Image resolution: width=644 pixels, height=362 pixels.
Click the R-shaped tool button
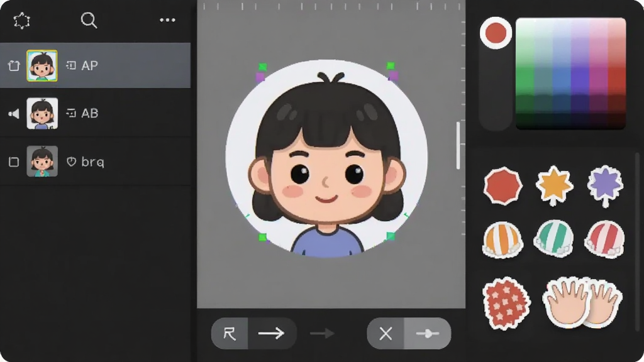[x=230, y=333]
